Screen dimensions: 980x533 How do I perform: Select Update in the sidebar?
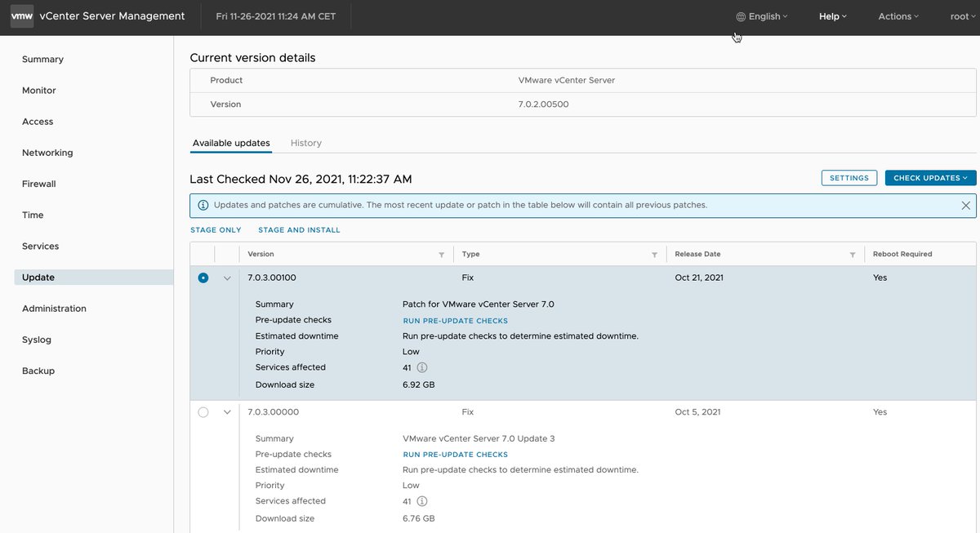point(94,278)
